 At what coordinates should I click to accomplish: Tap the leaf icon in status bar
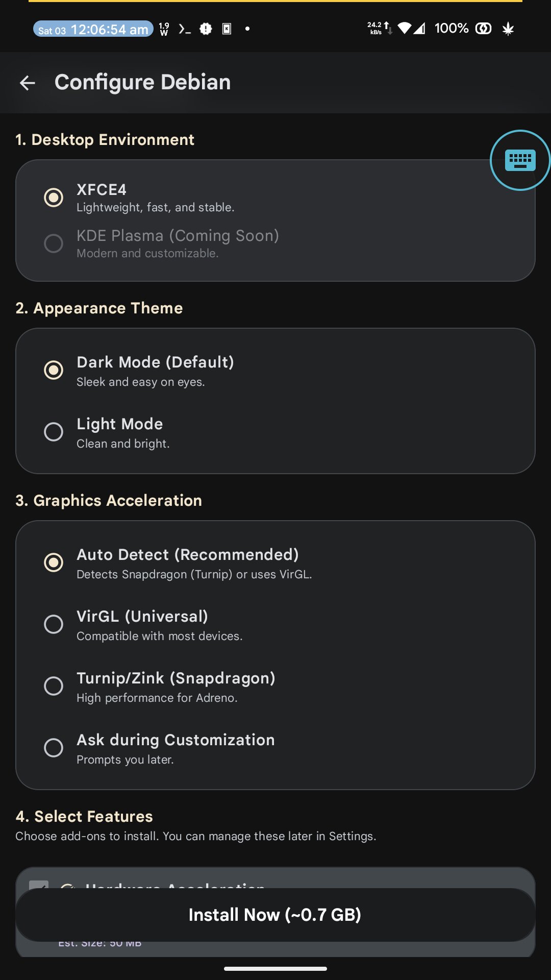tap(508, 29)
